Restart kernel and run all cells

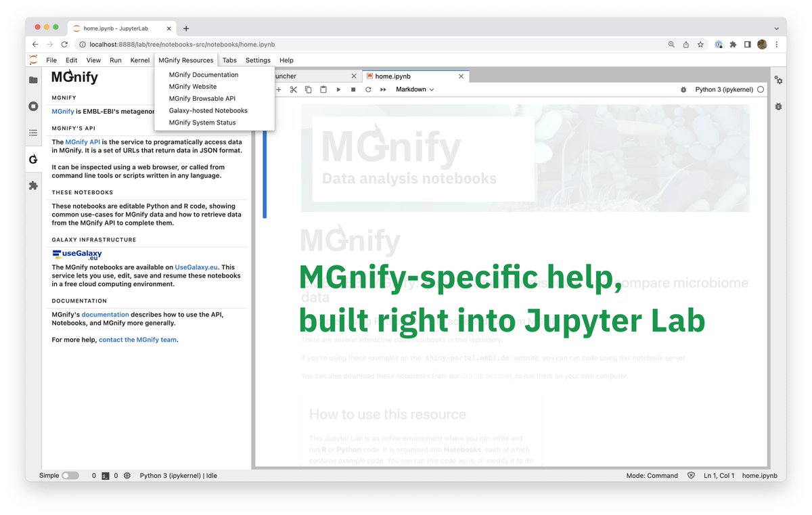[383, 89]
